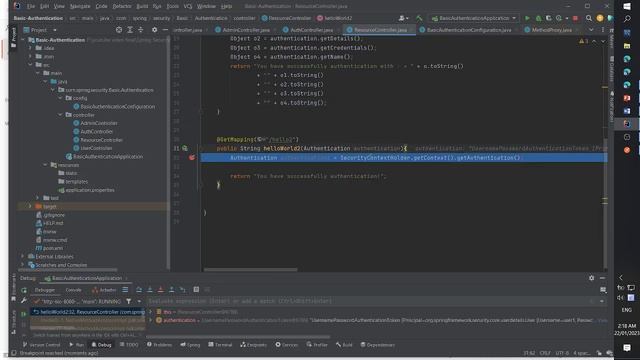Click the Select Opened File target icon
This screenshot has height=360, width=640.
[x=119, y=30]
